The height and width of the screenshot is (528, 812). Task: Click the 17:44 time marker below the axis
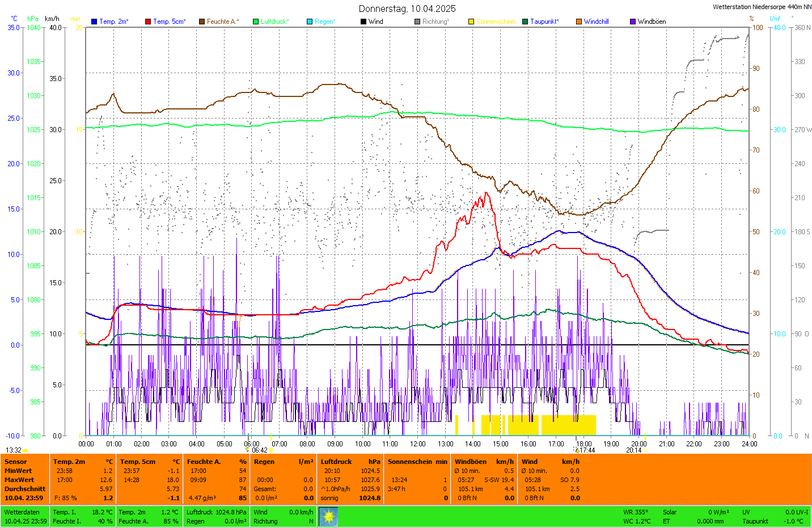coord(587,450)
